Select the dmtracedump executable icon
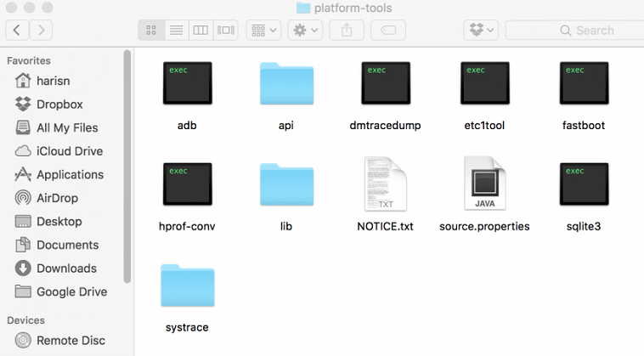The height and width of the screenshot is (356, 644). coord(386,83)
